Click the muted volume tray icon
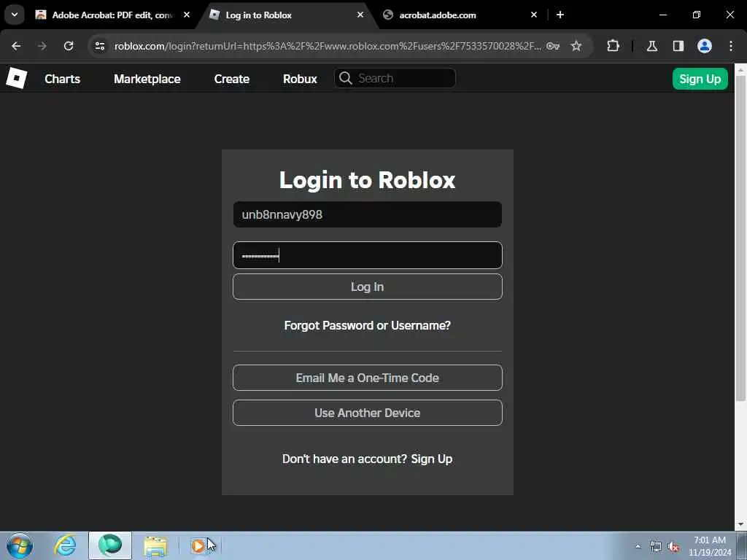Viewport: 747px width, 560px height. [673, 546]
